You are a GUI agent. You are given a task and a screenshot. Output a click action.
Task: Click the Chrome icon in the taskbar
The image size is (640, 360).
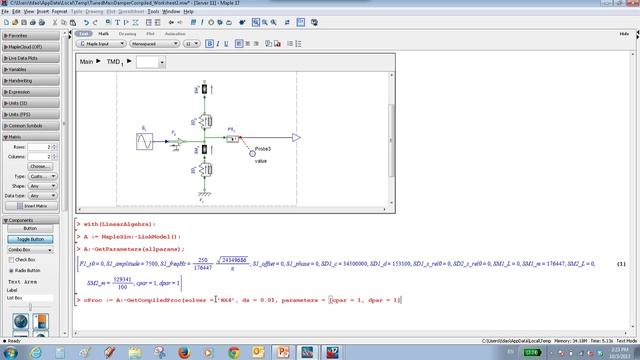(x=234, y=352)
